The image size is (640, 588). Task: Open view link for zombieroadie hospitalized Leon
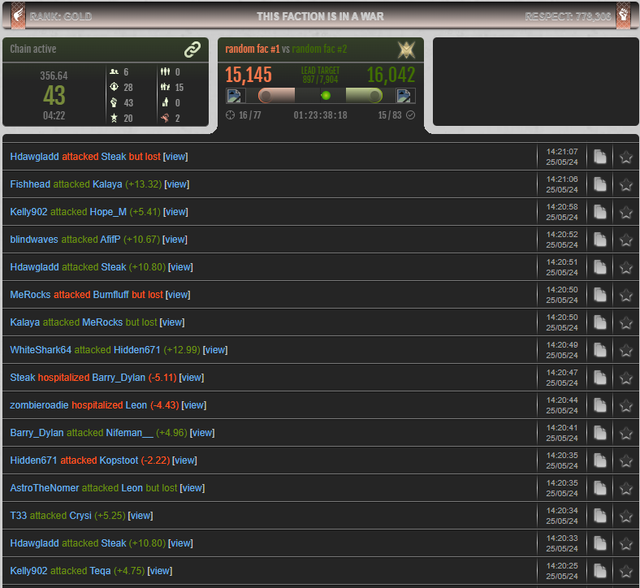194,405
